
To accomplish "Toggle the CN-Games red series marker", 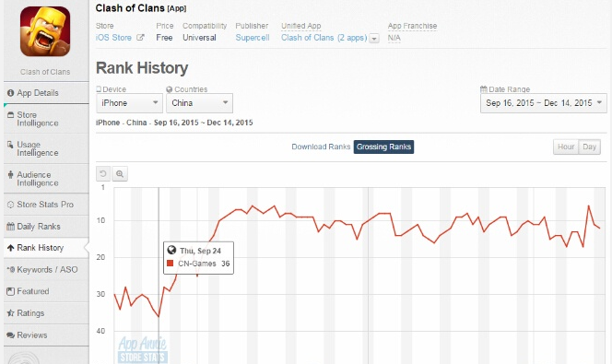I will tap(170, 264).
